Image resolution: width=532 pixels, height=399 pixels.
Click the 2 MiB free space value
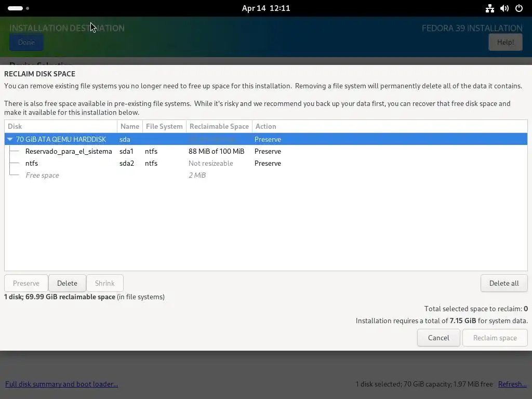[x=197, y=175]
